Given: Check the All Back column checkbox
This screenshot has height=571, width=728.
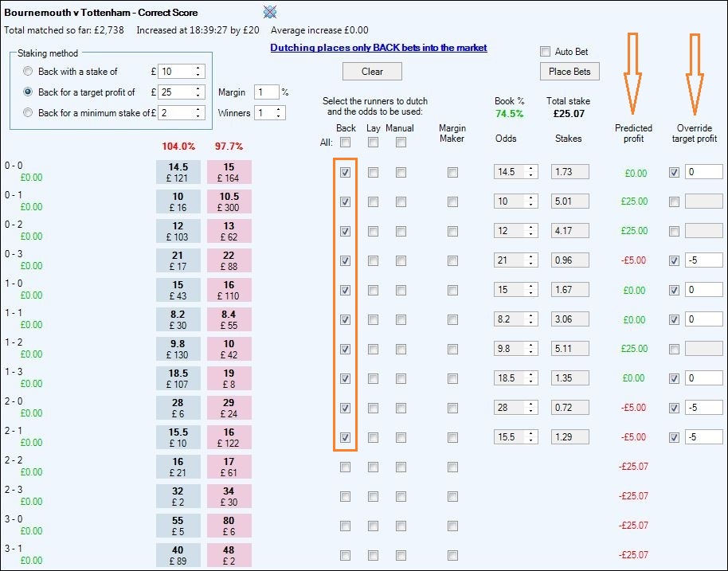Looking at the screenshot, I should point(346,142).
